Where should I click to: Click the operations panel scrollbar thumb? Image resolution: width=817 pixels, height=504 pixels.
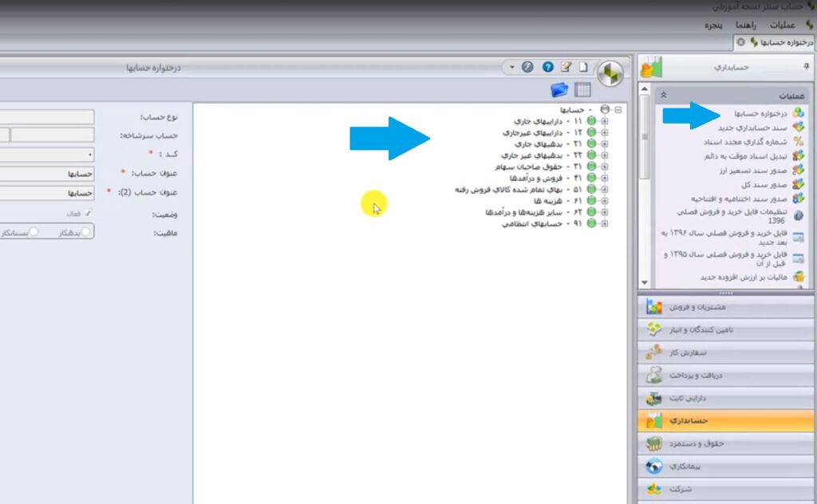(x=645, y=137)
